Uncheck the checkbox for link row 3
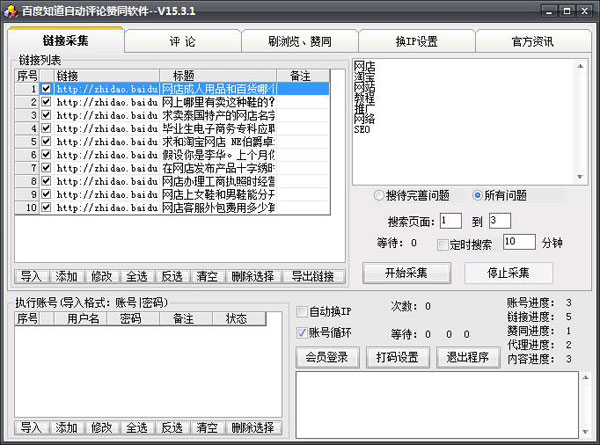 point(46,115)
